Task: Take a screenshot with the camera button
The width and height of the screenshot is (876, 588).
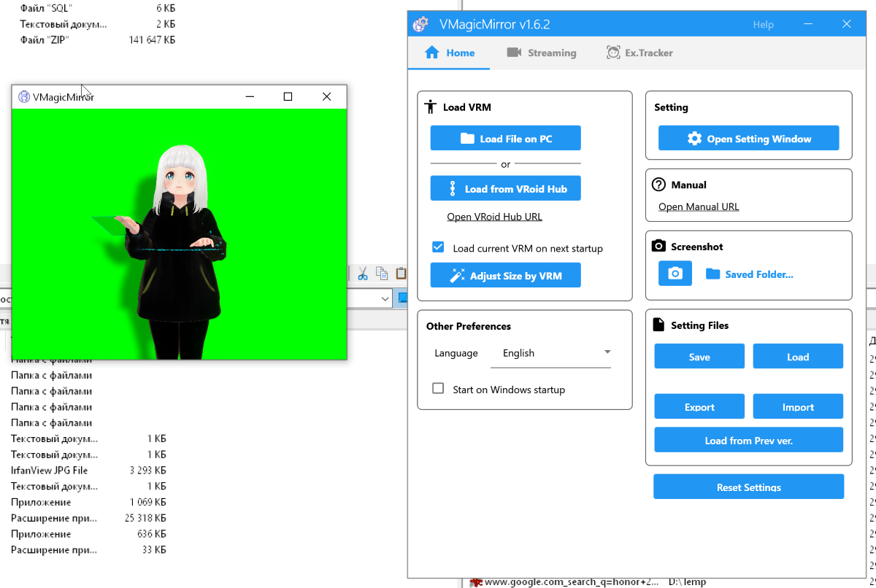Action: click(x=675, y=274)
